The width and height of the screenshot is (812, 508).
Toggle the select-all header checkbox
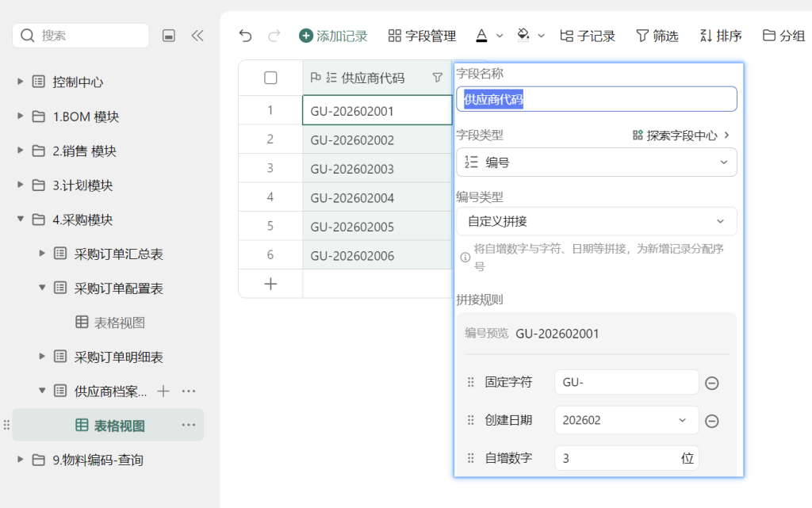(x=270, y=78)
